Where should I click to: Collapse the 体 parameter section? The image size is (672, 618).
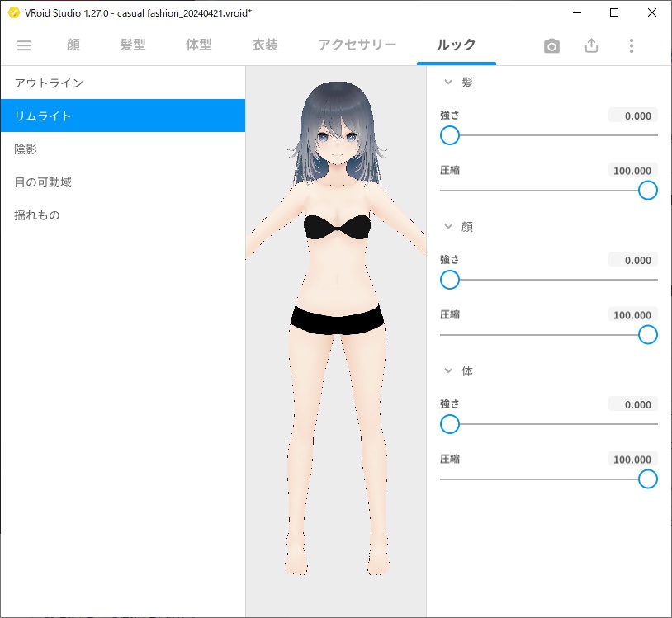click(x=450, y=370)
